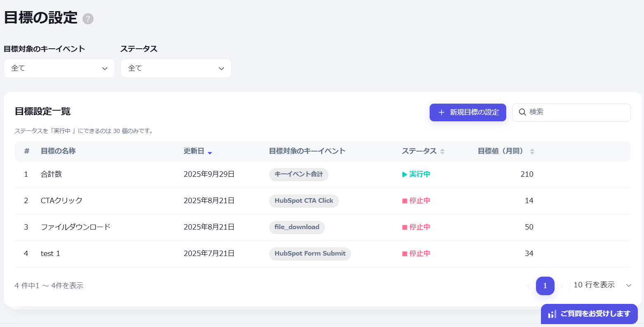Click the chart icon on the chat support button

(x=552, y=314)
